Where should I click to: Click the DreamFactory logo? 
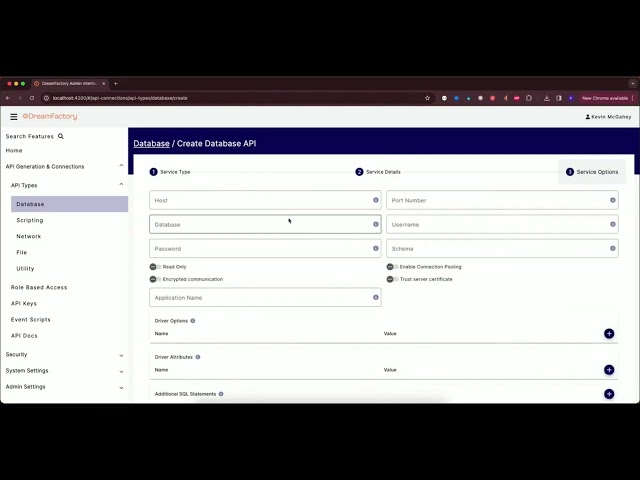click(50, 116)
